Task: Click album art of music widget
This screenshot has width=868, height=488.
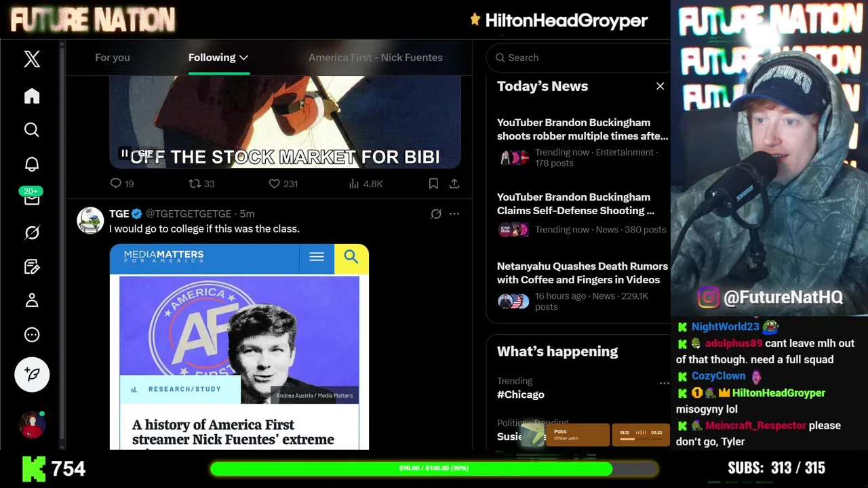Action: coord(534,434)
